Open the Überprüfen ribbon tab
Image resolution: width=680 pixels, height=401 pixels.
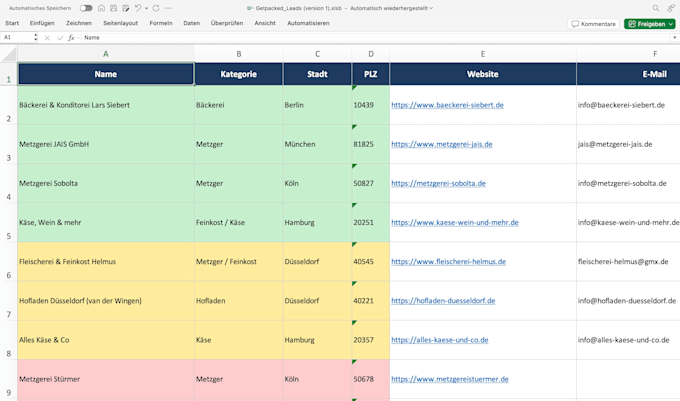(227, 23)
